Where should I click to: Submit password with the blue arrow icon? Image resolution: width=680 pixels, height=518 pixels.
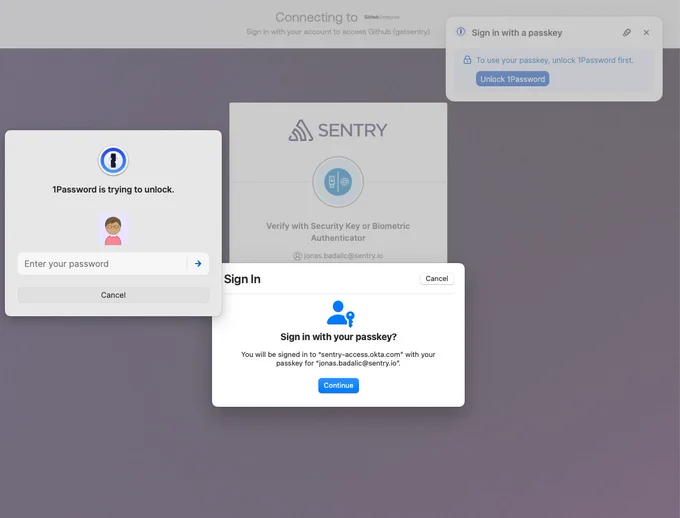[x=198, y=264]
